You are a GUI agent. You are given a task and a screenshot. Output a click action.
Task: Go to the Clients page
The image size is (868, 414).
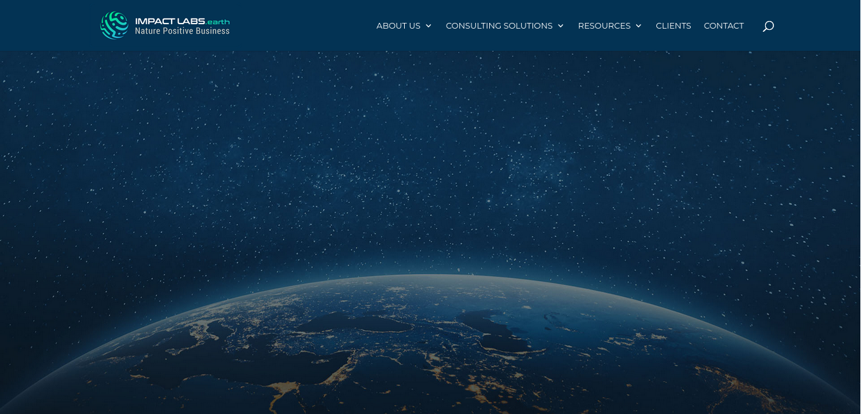pyautogui.click(x=674, y=26)
